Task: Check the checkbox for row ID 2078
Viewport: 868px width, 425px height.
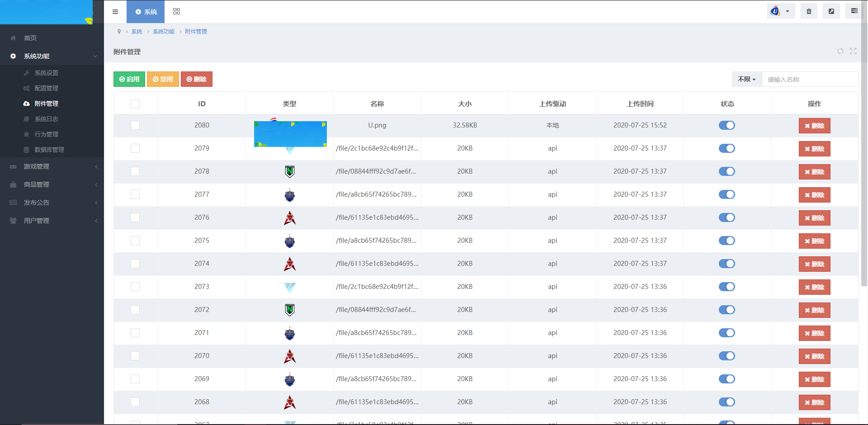Action: click(x=135, y=171)
